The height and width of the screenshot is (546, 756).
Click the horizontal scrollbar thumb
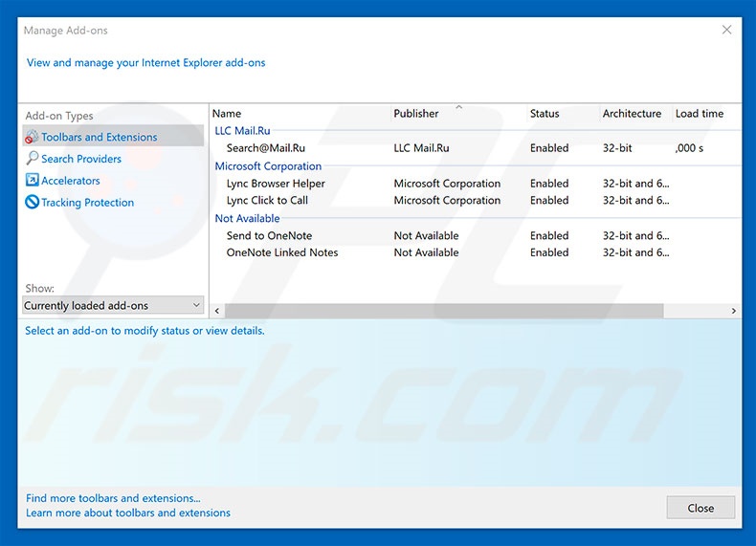pyautogui.click(x=444, y=311)
